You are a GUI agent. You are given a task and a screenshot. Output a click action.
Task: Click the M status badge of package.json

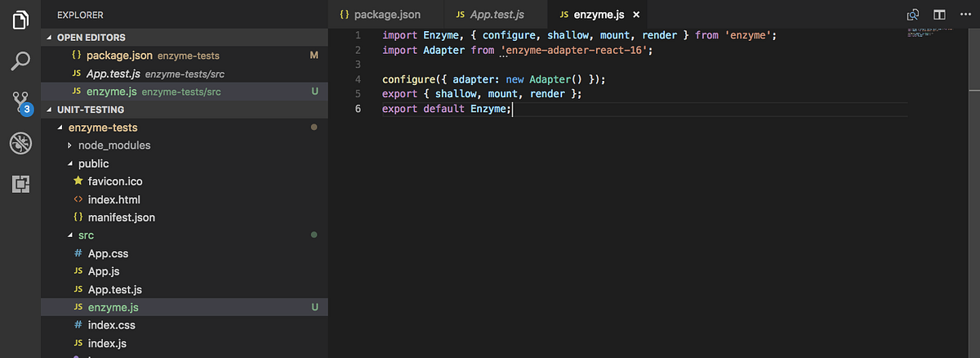(314, 56)
